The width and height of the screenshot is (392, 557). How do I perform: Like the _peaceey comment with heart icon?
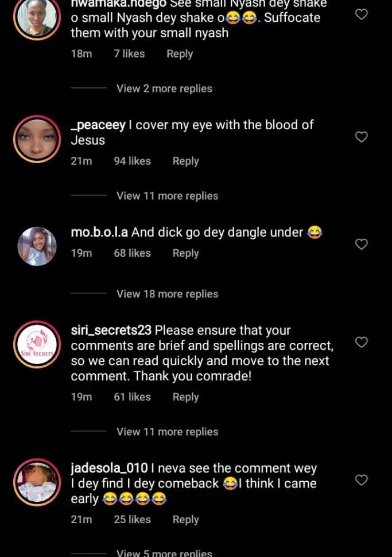pyautogui.click(x=362, y=137)
